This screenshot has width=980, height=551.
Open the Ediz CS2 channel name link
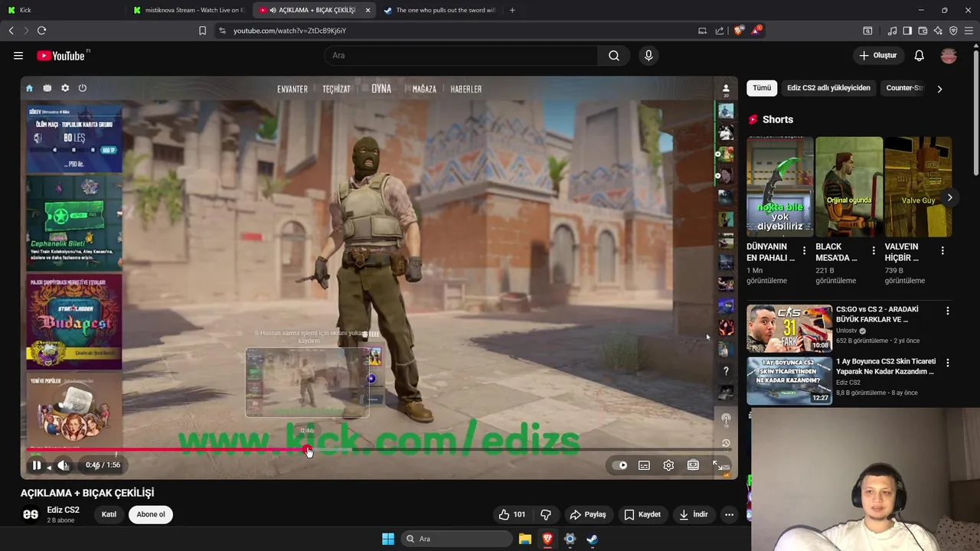(x=63, y=510)
